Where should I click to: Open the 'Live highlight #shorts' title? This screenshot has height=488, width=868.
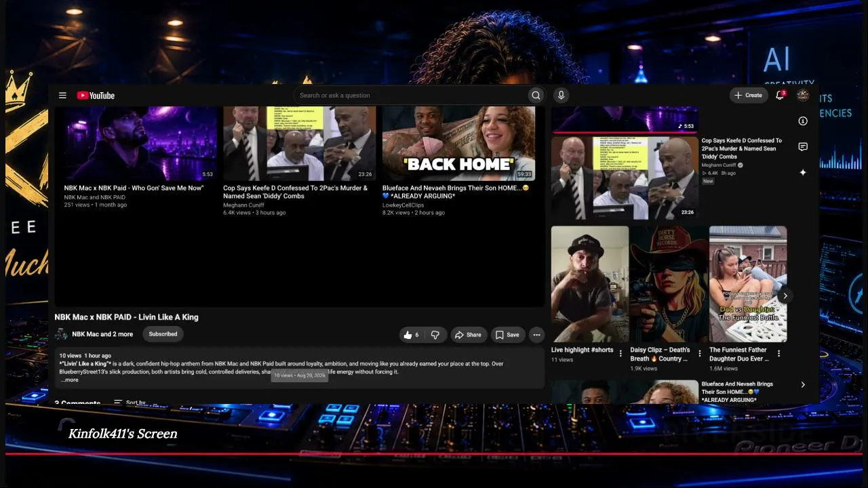click(x=582, y=350)
